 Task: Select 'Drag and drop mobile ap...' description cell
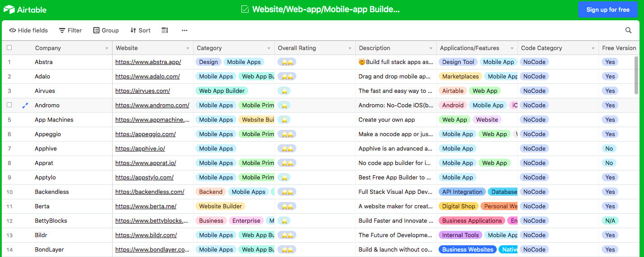click(396, 77)
